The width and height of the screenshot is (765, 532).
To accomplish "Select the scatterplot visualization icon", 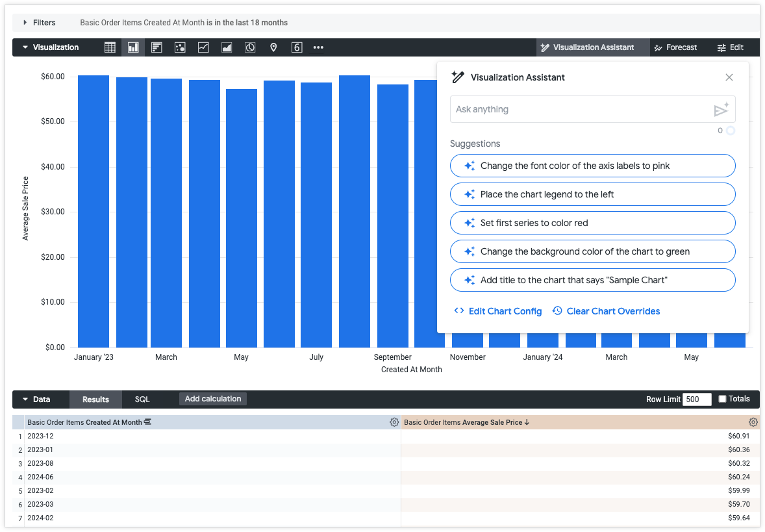I will pos(180,47).
